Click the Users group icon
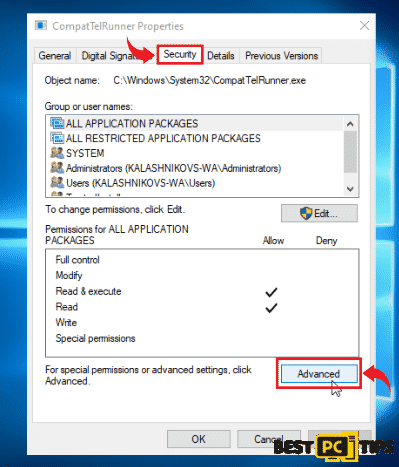Image resolution: width=399 pixels, height=467 pixels. (57, 182)
